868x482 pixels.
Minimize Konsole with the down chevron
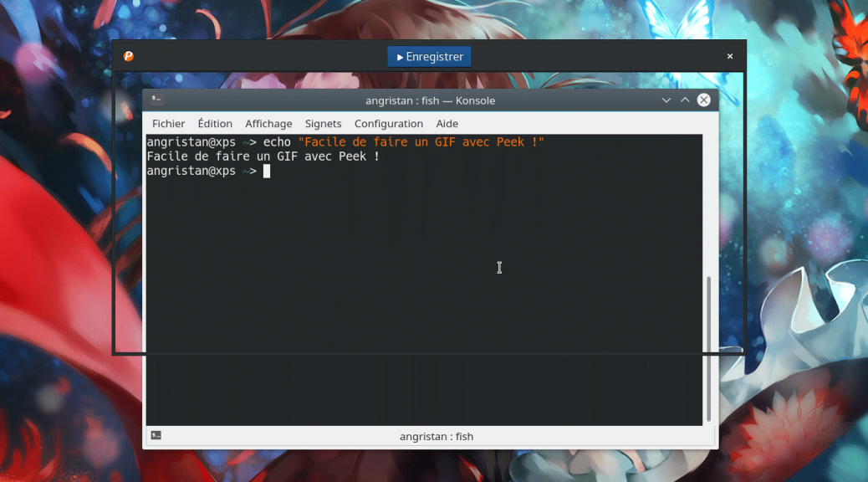click(666, 100)
